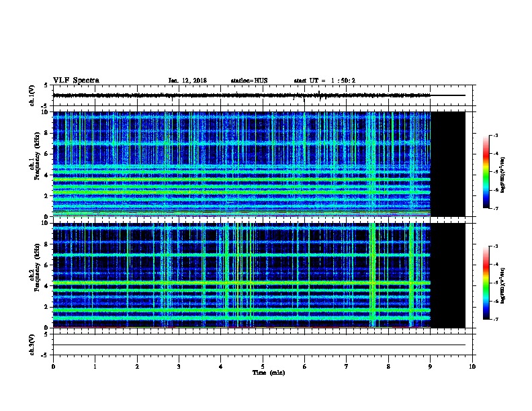532x411 pixels.
Task: Click the 8 kHz tick on ch.2 frequency axis
Action: (x=46, y=244)
